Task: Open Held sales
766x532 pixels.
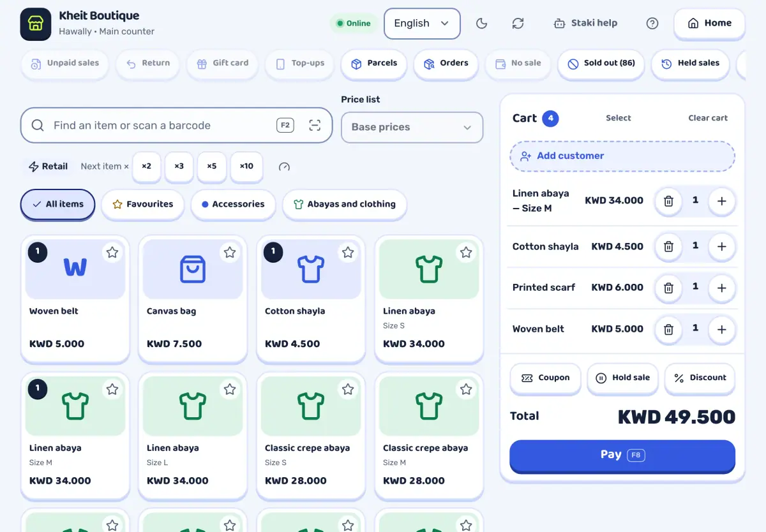Action: [x=690, y=63]
